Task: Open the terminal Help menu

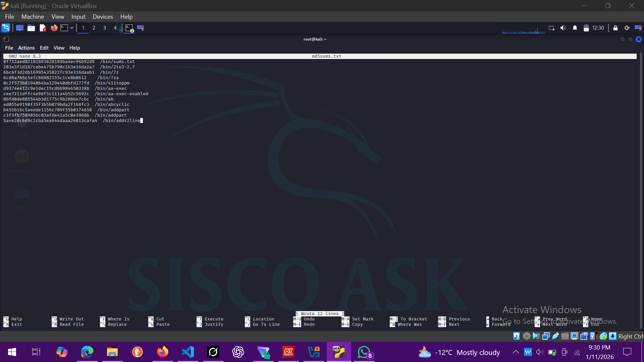Action: coord(74,48)
